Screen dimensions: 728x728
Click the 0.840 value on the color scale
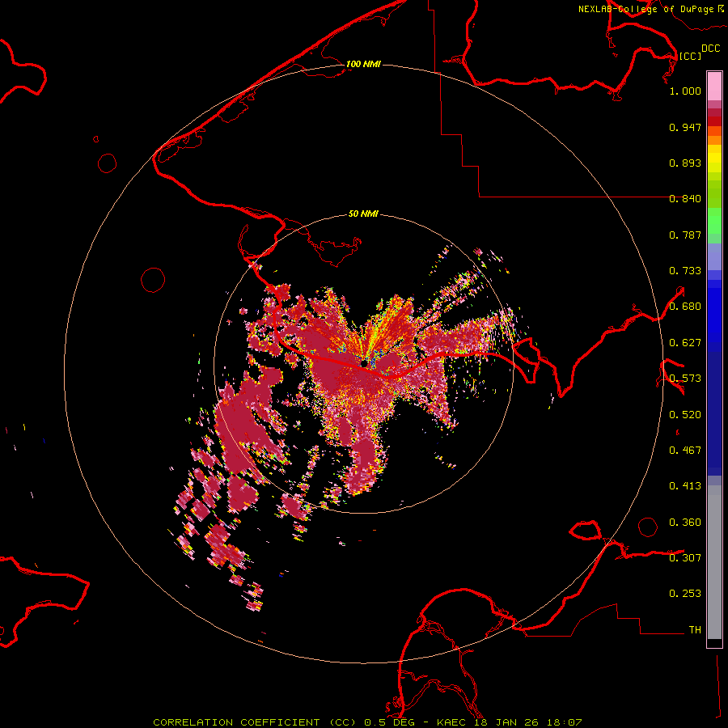coord(685,199)
